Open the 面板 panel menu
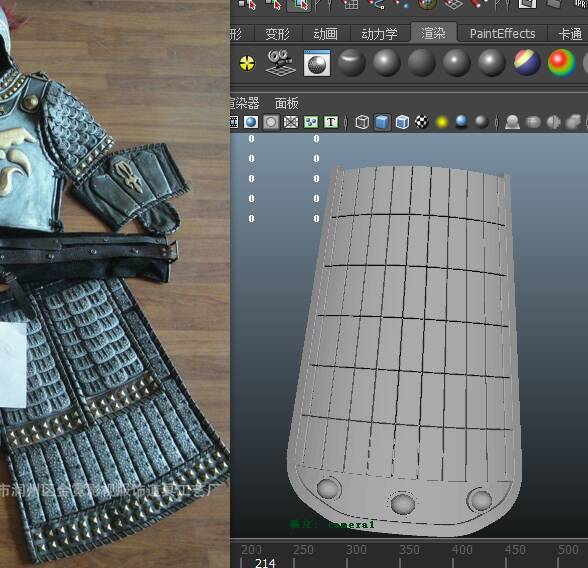Image resolution: width=588 pixels, height=568 pixels. pyautogui.click(x=286, y=103)
